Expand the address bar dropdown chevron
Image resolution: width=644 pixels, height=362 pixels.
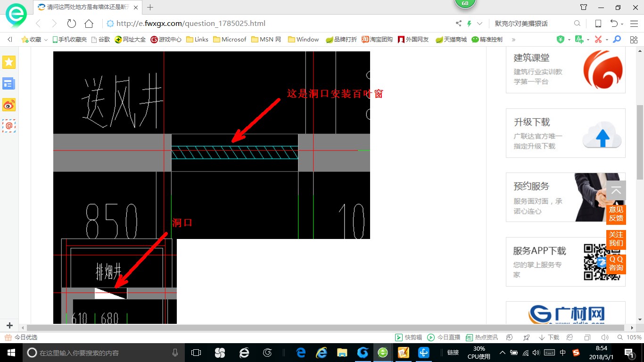pyautogui.click(x=480, y=24)
